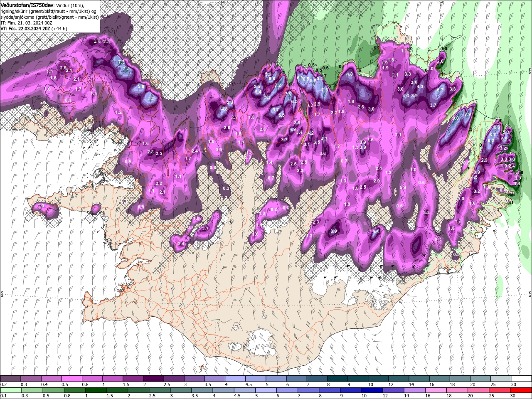Click the '25' label on the upper scale
This screenshot has width=532, height=399.
click(x=493, y=384)
